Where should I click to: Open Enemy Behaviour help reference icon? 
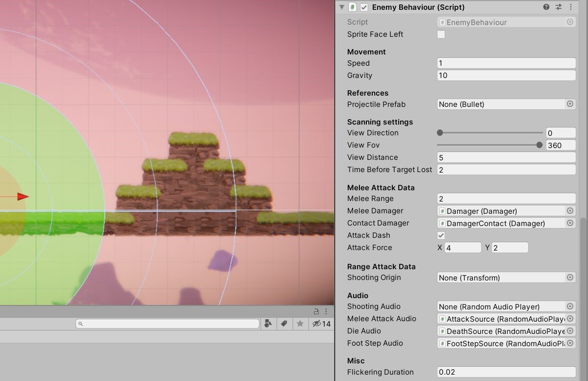coord(546,7)
